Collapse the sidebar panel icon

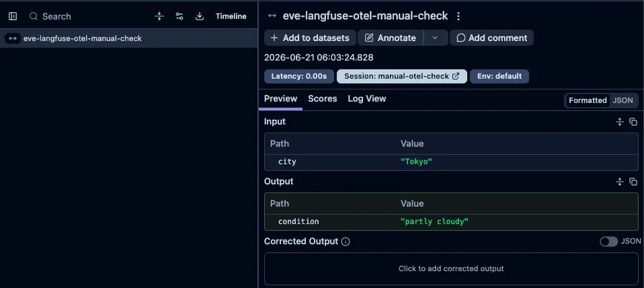click(x=13, y=16)
